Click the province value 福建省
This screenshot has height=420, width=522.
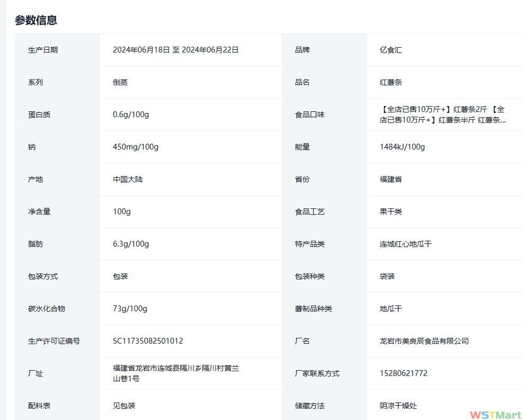(x=391, y=179)
